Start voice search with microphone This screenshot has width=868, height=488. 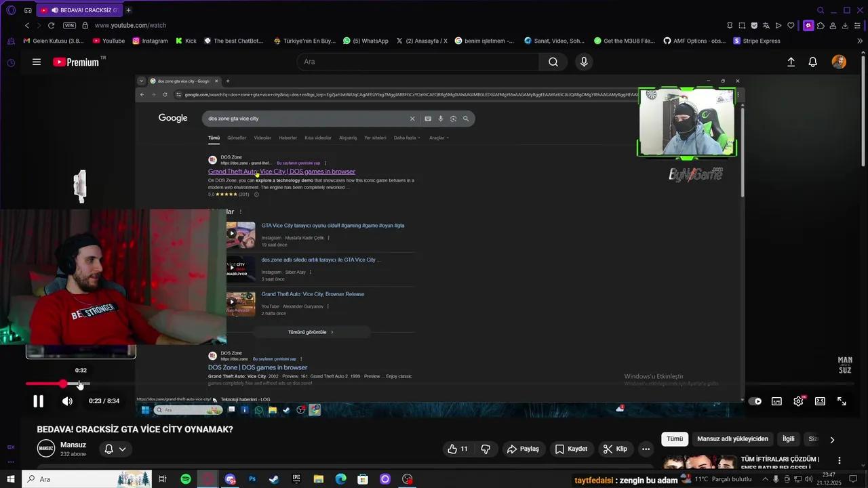(584, 62)
